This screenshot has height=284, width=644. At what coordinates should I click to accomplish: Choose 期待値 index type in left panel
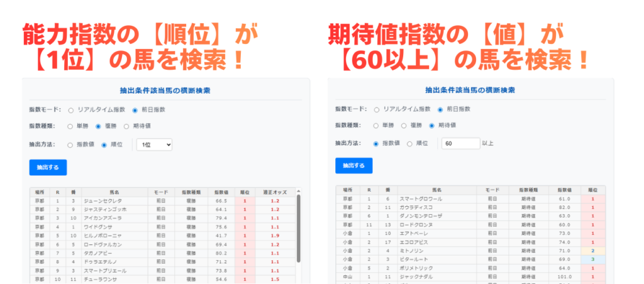(126, 126)
